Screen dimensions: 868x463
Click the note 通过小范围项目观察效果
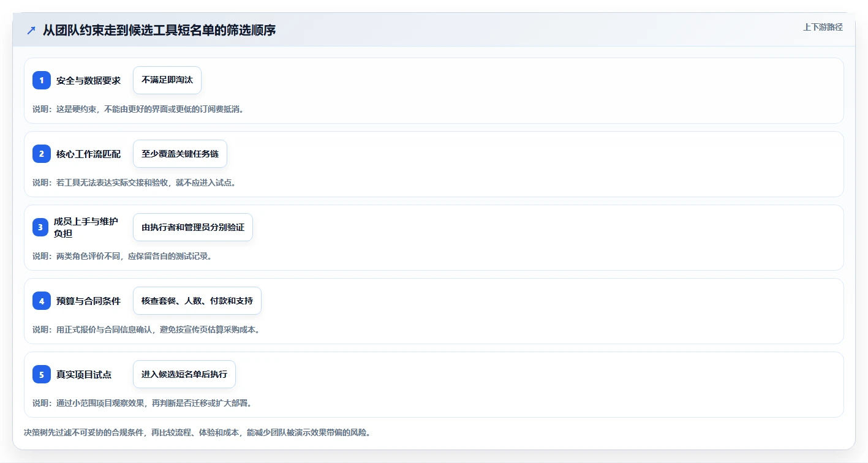point(142,403)
